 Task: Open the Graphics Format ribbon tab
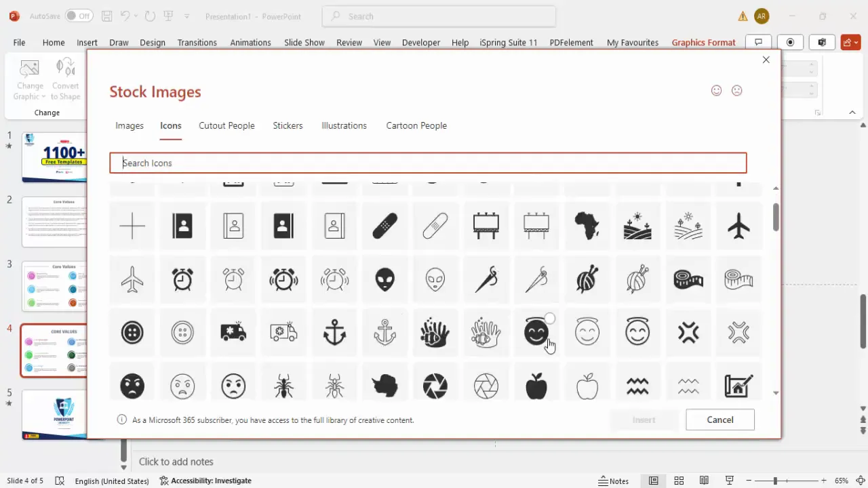click(x=703, y=42)
